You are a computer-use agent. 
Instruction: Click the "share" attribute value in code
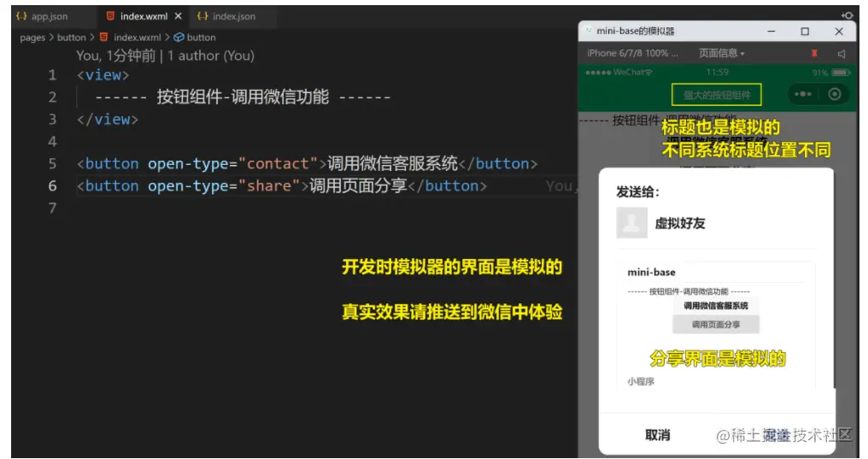(268, 185)
